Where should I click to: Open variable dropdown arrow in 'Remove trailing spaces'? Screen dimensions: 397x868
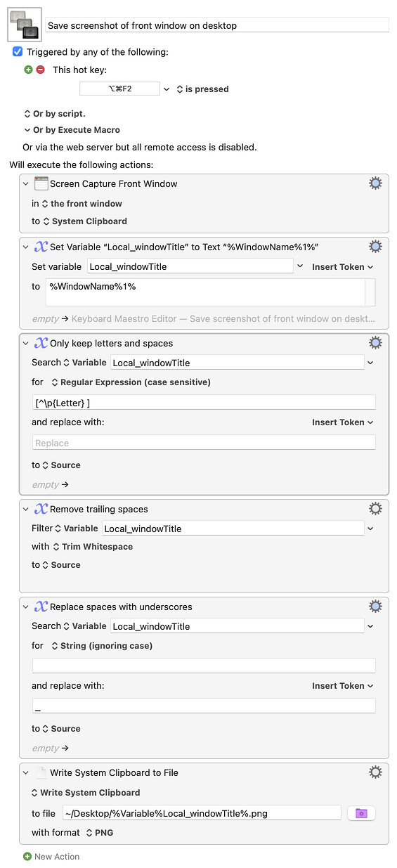coord(371,529)
